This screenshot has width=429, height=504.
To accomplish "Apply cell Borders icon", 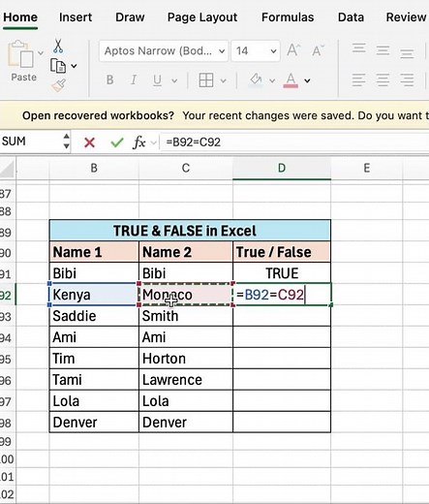I will tap(206, 80).
